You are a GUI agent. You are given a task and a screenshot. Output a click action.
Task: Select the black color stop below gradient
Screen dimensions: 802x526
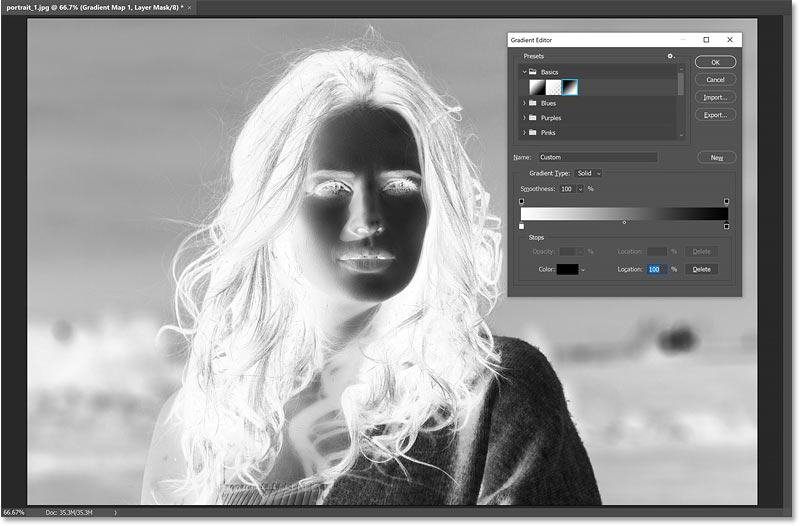pos(727,226)
